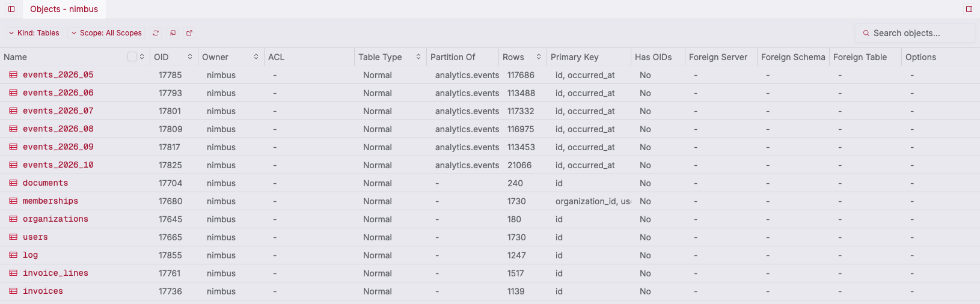Toggle the right sidebar panel icon
Screen dimensions: 980x304
[969, 9]
